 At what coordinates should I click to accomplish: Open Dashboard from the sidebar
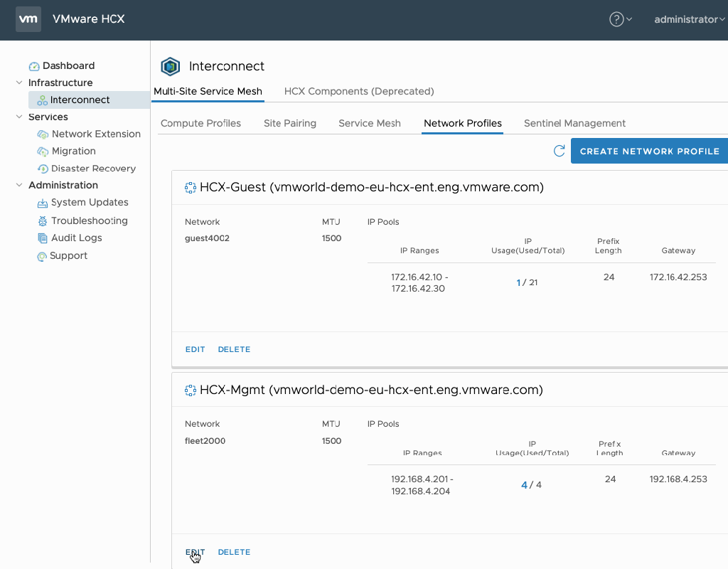68,65
